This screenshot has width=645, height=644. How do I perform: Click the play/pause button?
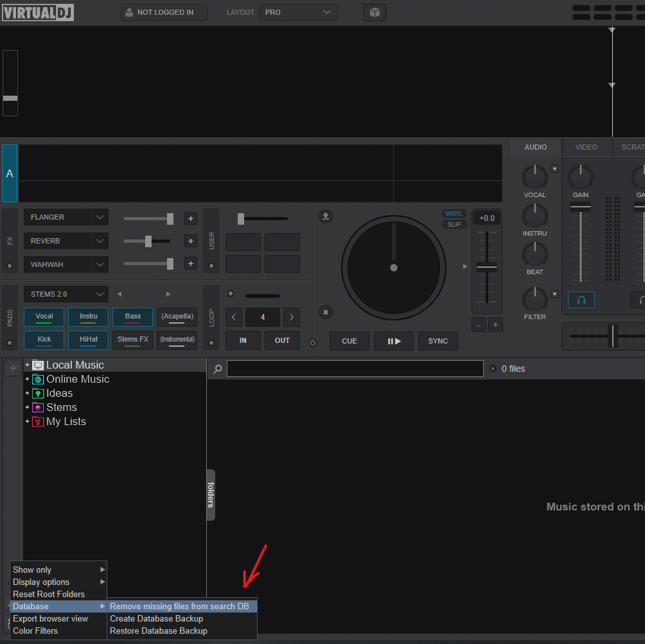point(394,341)
